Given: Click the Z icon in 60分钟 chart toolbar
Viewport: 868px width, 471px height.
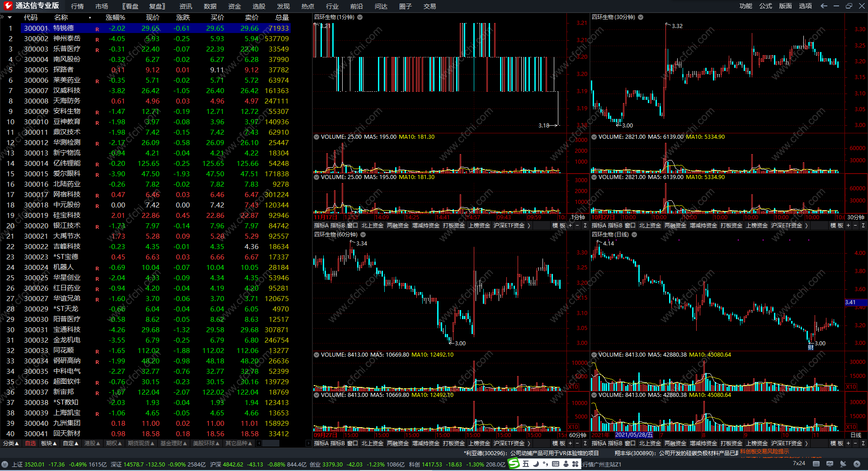Looking at the screenshot, I should click(x=585, y=443).
